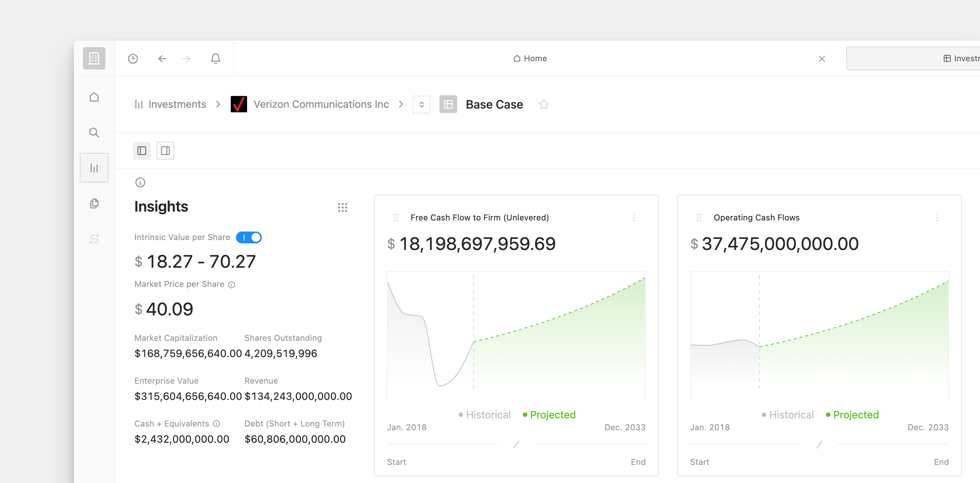Open the Free Cash Flow card options menu
The image size is (980, 483).
(x=634, y=217)
